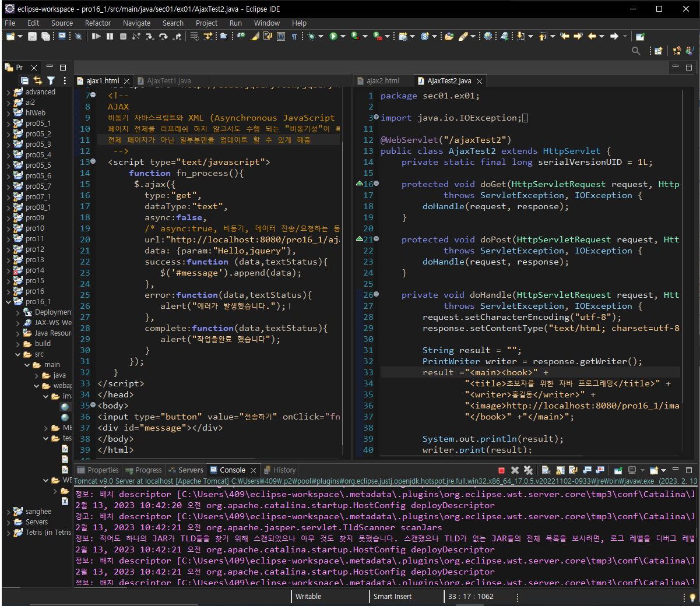Viewport: 700px width, 606px height.
Task: Toggle Scroll Lock in the Console toolbar
Action: point(560,470)
